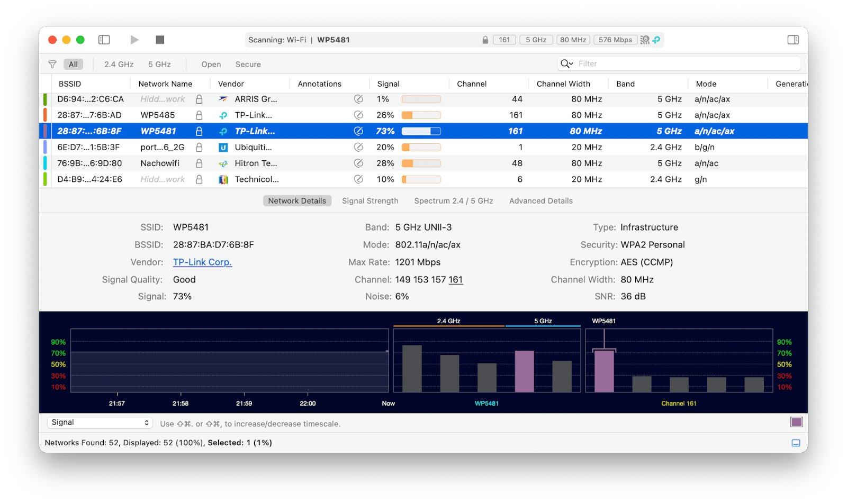This screenshot has width=847, height=504.
Task: Click the Technicolor vendor logo icon
Action: [x=223, y=179]
